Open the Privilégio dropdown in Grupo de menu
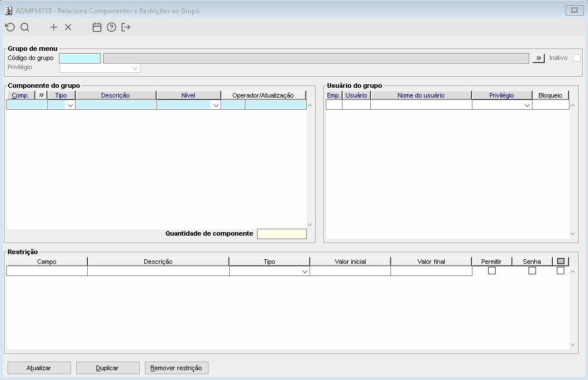Viewport: 588px width, 380px height. point(135,68)
